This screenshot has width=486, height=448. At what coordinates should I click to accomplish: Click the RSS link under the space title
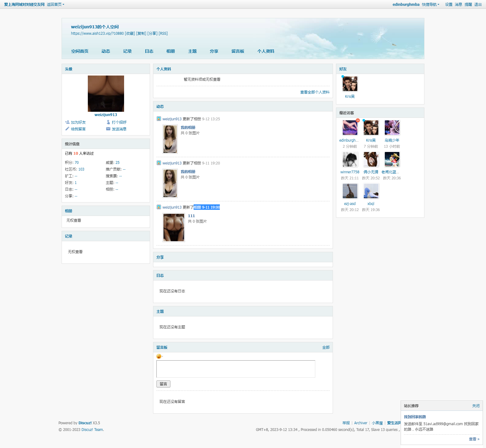(163, 34)
